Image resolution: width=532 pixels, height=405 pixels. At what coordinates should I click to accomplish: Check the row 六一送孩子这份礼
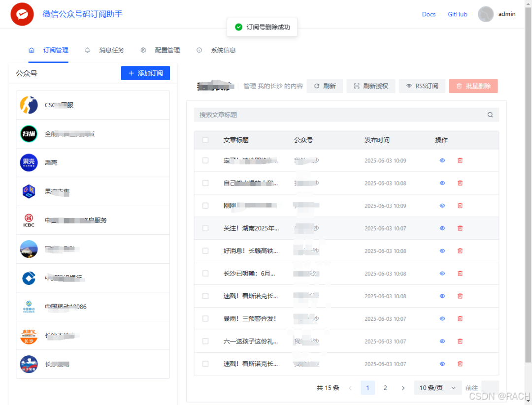pos(205,342)
